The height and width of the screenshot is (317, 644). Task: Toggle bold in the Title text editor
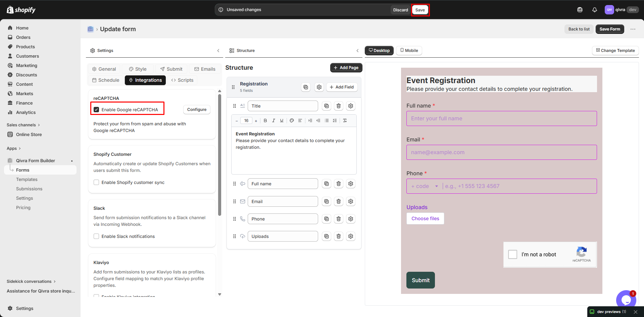265,121
